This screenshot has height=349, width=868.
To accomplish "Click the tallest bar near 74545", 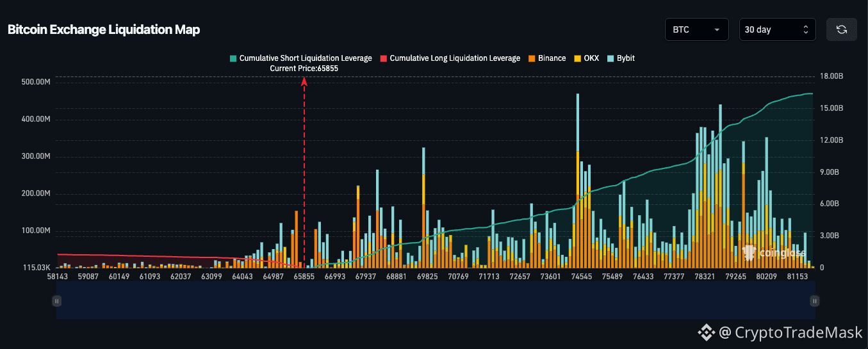I will click(x=578, y=181).
